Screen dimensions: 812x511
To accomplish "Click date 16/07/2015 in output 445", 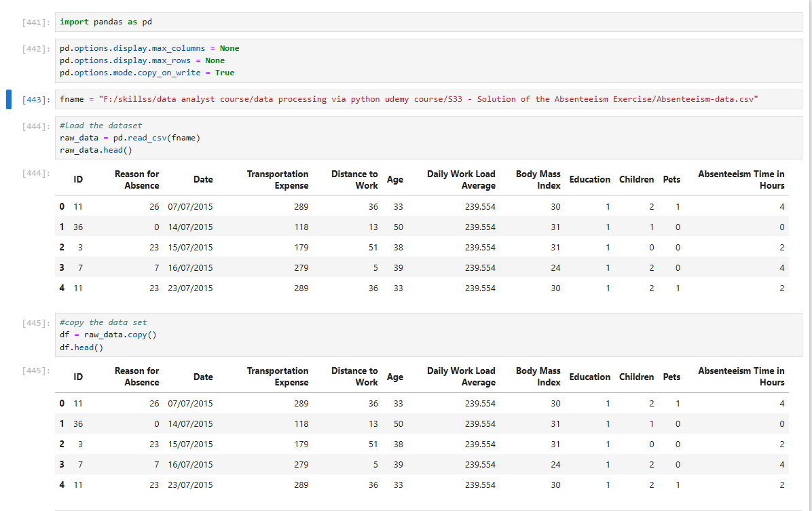I will click(x=190, y=464).
